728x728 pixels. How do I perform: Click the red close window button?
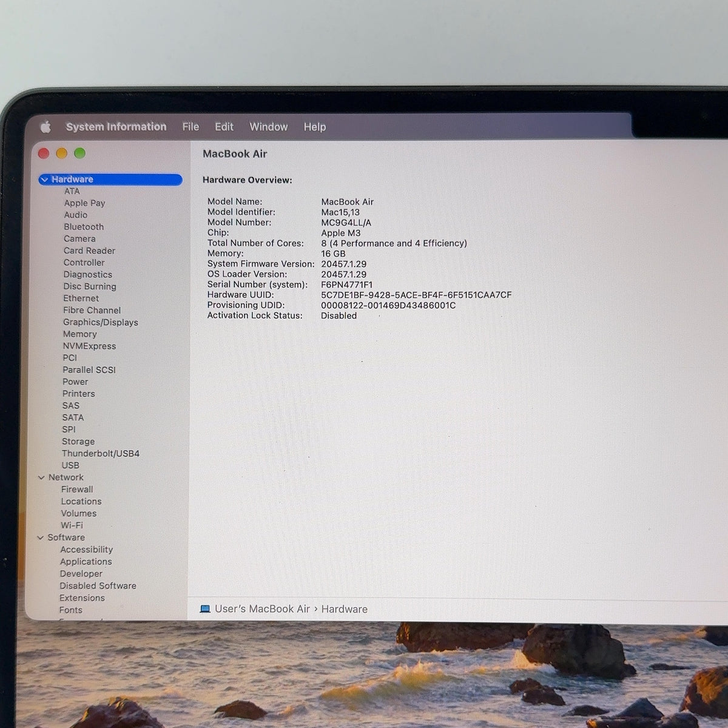point(44,153)
